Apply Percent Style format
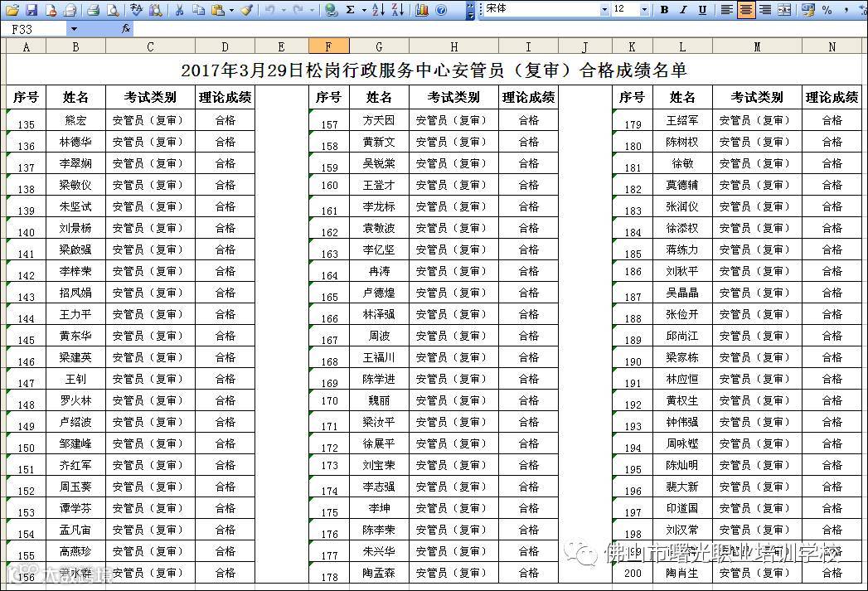This screenshot has height=591, width=868. coord(827,9)
